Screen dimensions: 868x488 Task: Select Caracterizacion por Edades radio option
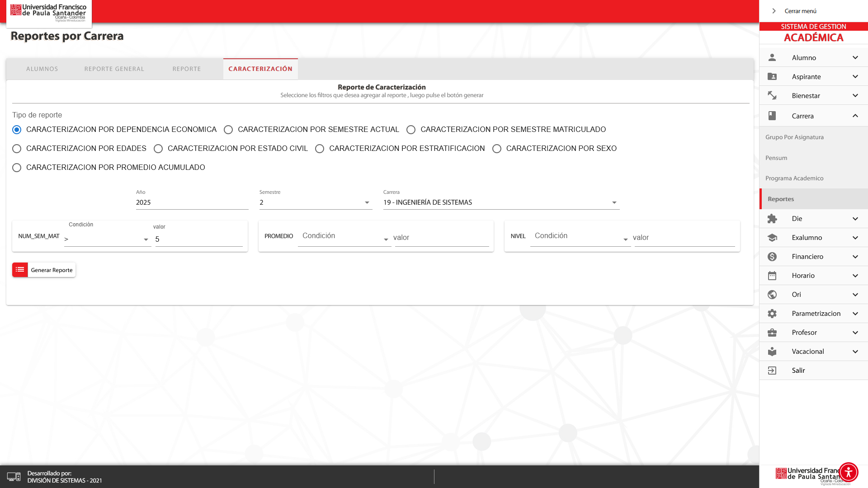coord(17,149)
